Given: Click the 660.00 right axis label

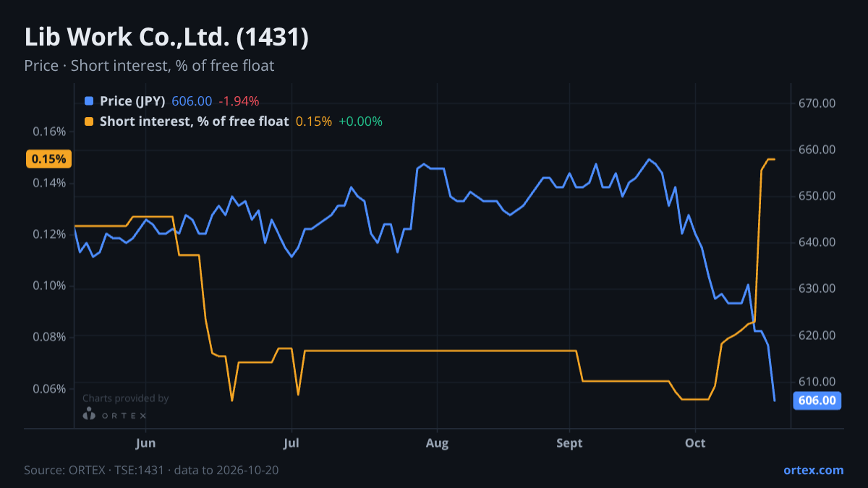Looking at the screenshot, I should pyautogui.click(x=817, y=150).
